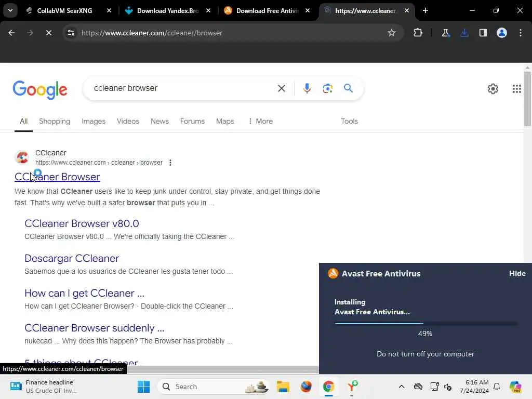532x399 pixels.
Task: Go to the Google homepage logo
Action: (x=40, y=89)
